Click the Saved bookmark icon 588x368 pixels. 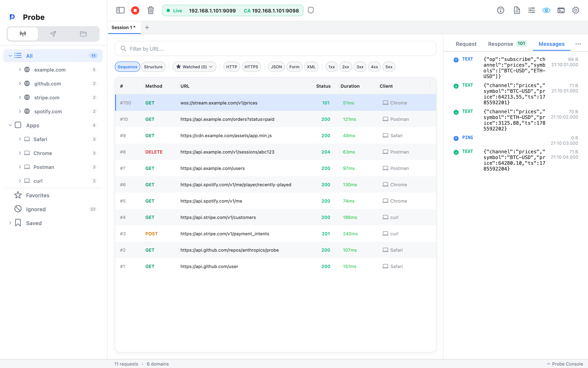click(18, 223)
